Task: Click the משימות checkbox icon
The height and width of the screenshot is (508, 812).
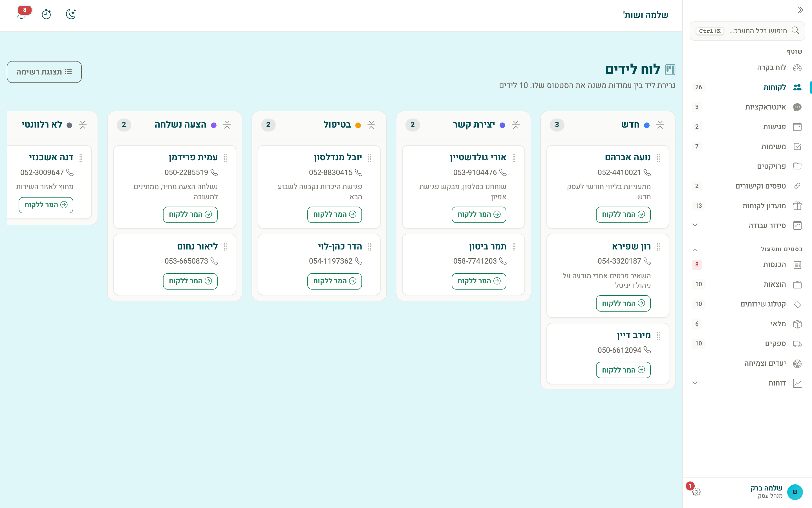Action: (797, 146)
